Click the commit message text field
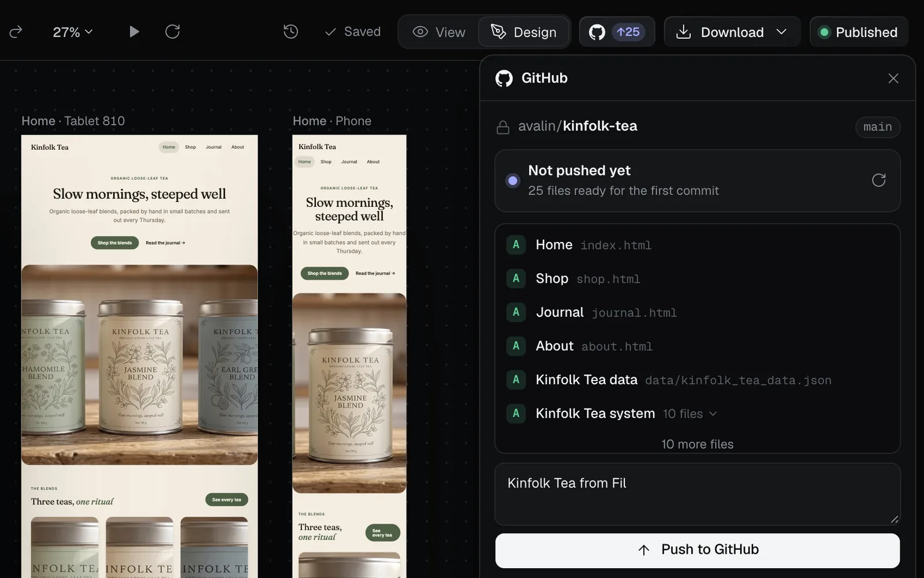 pos(698,494)
